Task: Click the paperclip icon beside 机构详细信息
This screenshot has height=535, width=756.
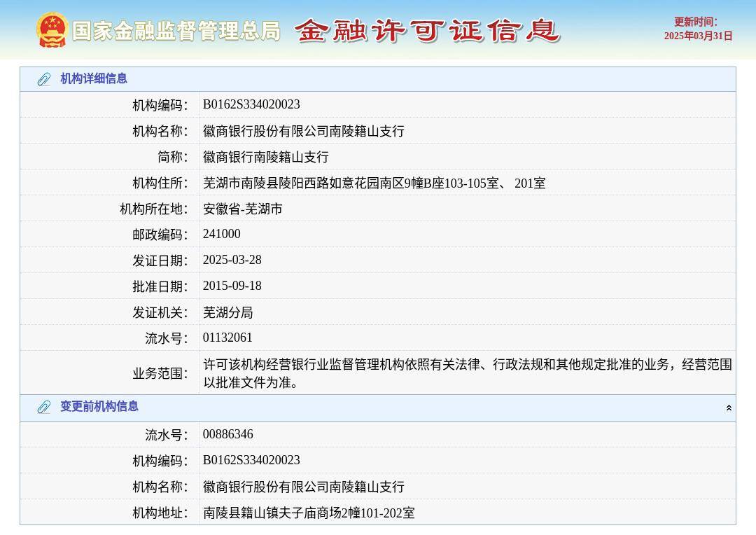Action: pos(43,79)
